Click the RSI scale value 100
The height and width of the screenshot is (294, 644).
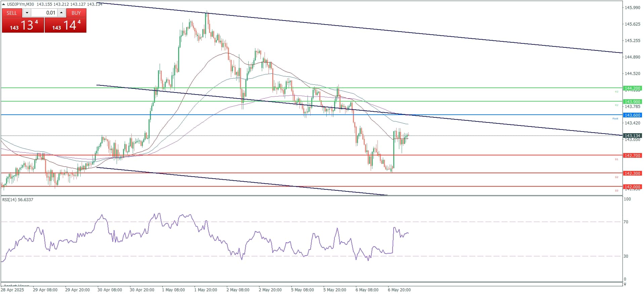[627, 199]
